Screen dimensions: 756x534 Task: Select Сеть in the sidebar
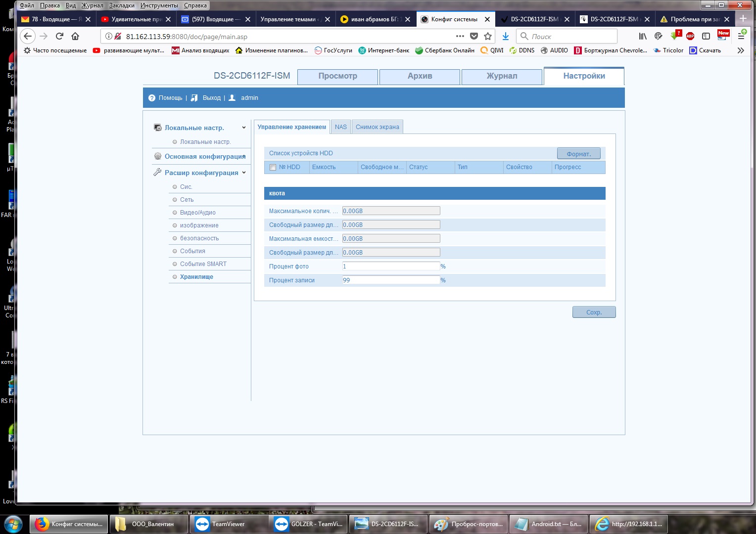click(187, 200)
